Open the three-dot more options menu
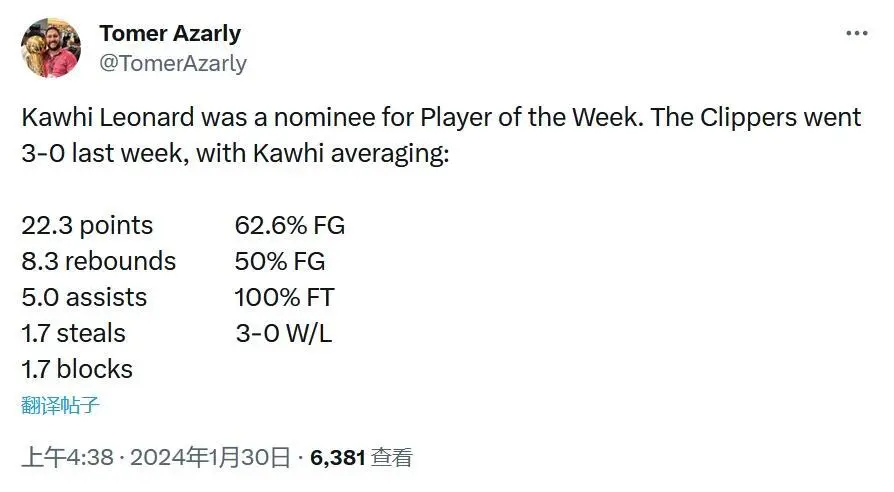This screenshot has width=894, height=492. click(857, 33)
